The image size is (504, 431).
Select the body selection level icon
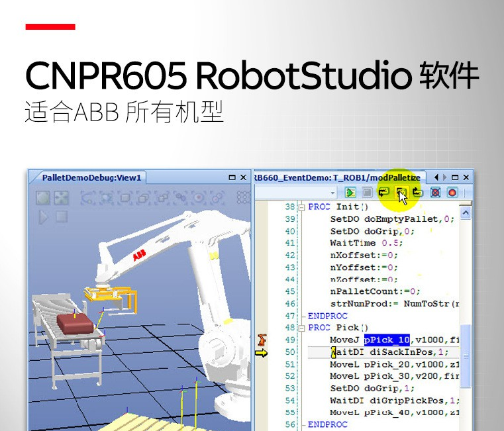click(125, 198)
